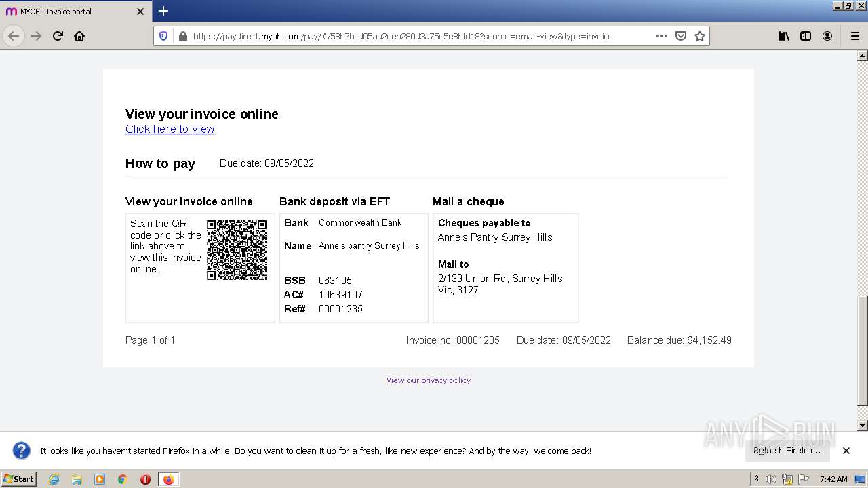Click the notification question mark icon

point(22,451)
